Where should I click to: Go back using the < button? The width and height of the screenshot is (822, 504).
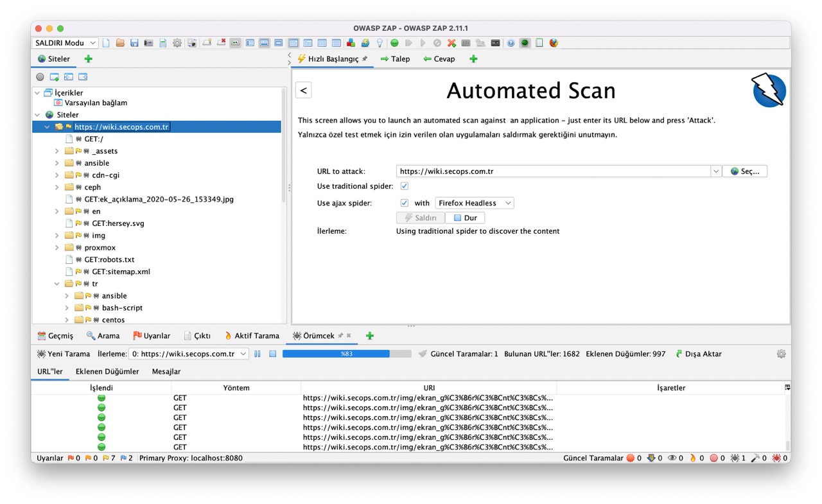[x=304, y=91]
